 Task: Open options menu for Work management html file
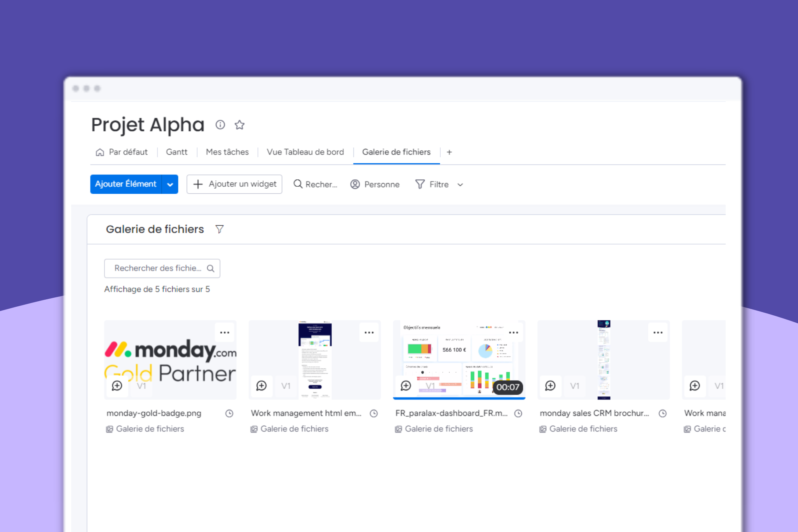[x=369, y=332]
